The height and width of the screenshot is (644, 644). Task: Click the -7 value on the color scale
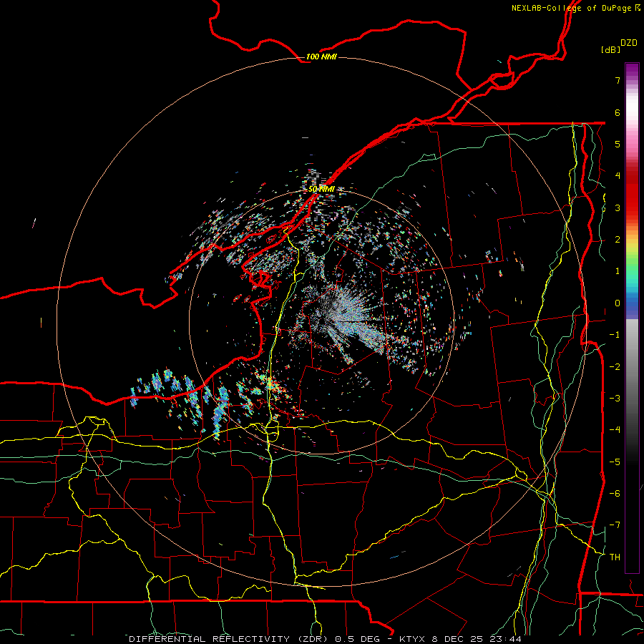(615, 525)
